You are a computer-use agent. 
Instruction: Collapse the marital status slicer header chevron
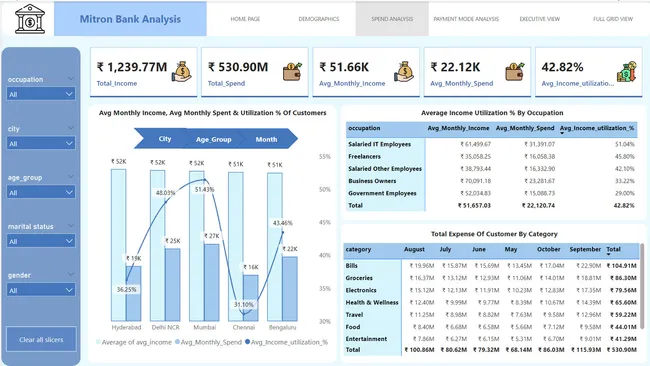coord(71,225)
